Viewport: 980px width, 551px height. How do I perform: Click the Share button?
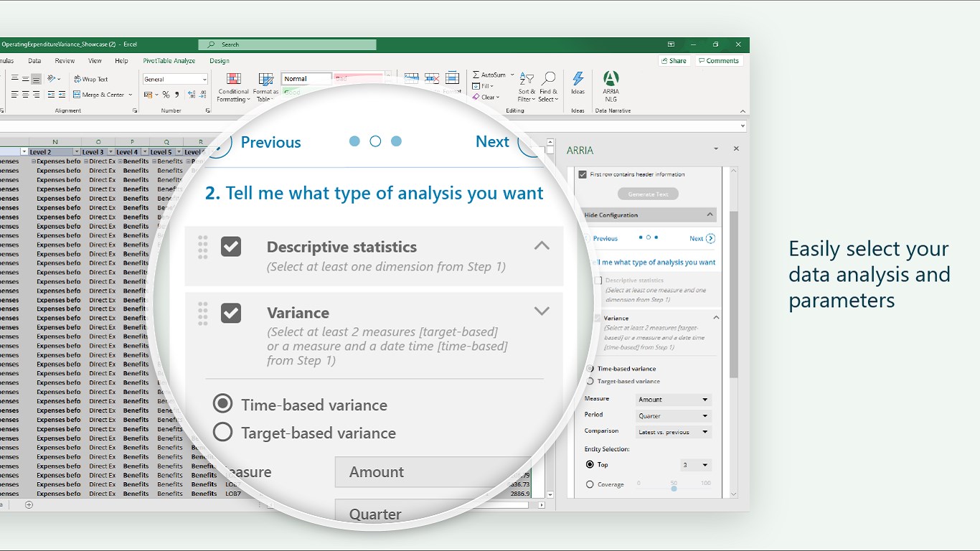674,61
